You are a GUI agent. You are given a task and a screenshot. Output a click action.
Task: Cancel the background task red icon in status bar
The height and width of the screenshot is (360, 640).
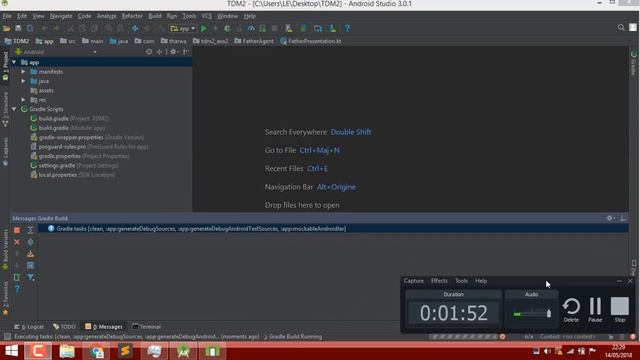tap(502, 337)
